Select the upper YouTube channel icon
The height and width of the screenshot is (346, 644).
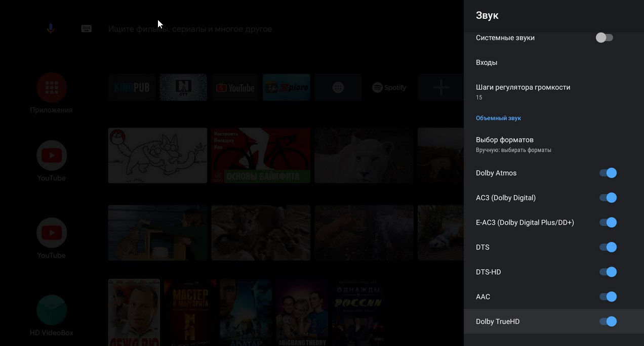pos(52,155)
